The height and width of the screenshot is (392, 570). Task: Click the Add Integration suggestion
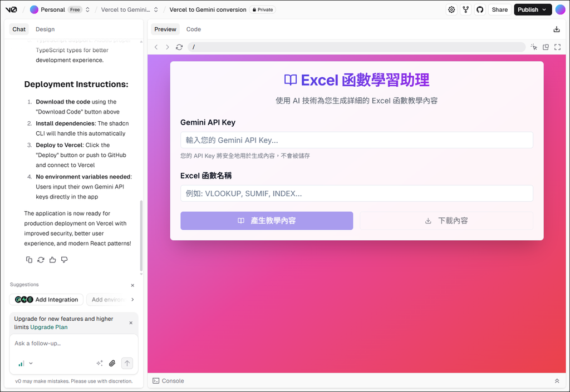point(46,300)
